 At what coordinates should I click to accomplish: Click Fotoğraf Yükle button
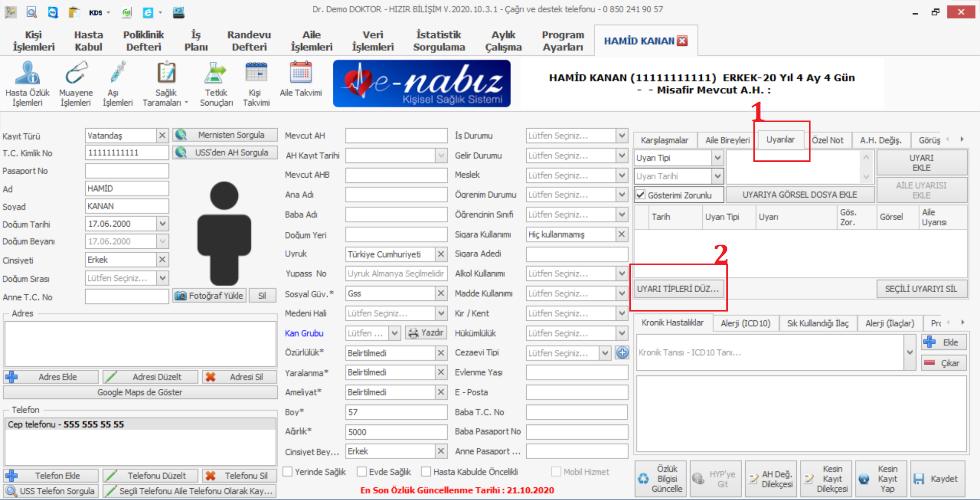210,296
